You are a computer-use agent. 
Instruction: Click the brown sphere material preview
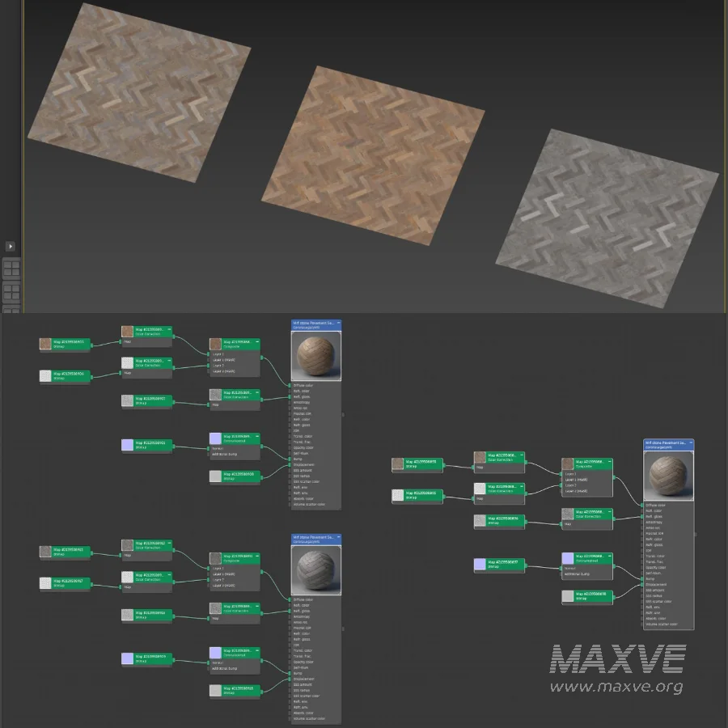coord(315,356)
